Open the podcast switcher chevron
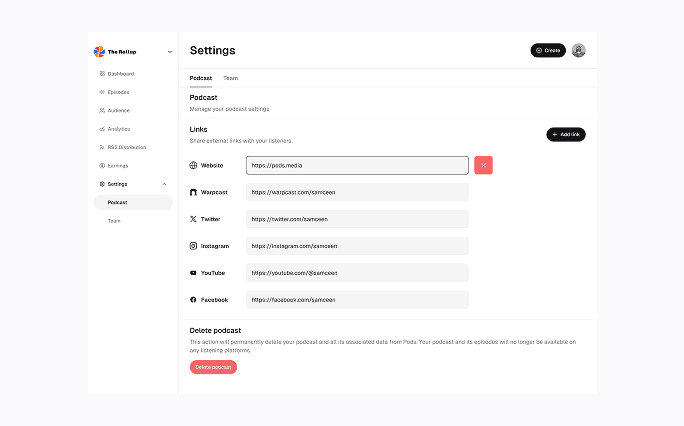Image resolution: width=684 pixels, height=426 pixels. 170,52
